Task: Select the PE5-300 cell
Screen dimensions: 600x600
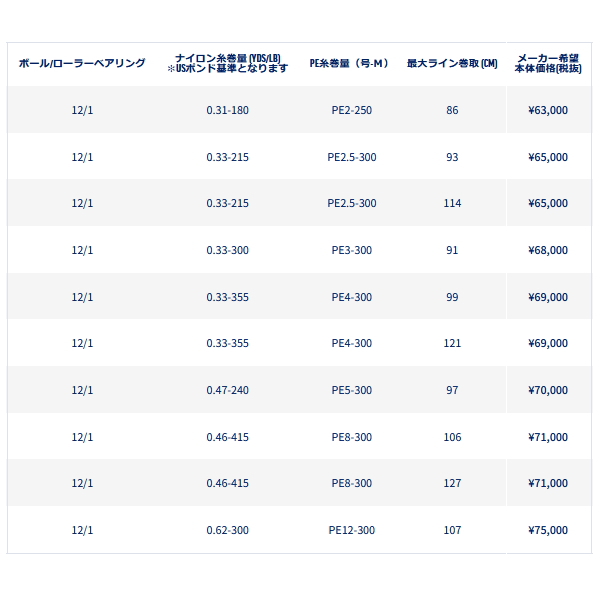Action: click(352, 390)
